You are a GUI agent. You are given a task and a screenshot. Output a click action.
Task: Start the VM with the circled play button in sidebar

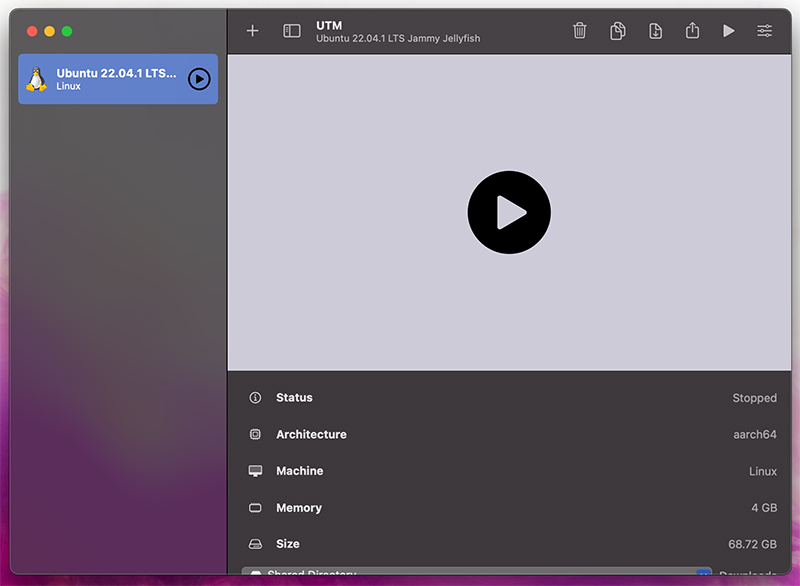(x=199, y=79)
